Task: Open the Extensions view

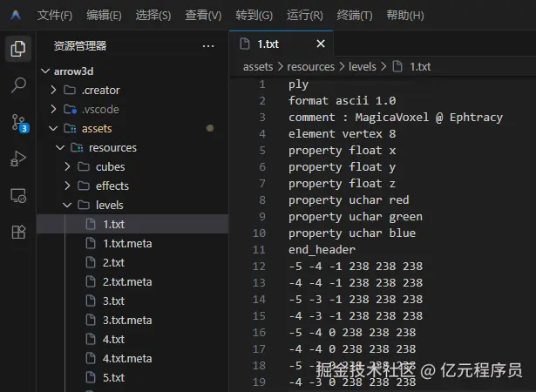Action: pos(18,232)
